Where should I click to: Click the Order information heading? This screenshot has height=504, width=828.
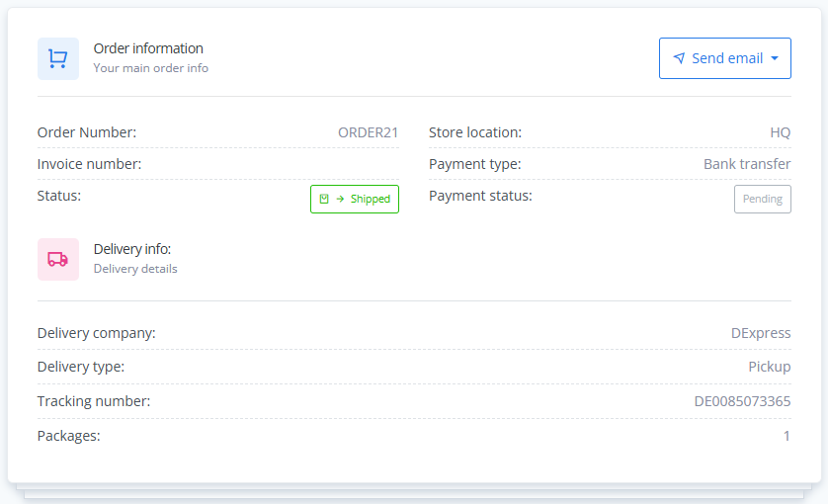click(148, 48)
